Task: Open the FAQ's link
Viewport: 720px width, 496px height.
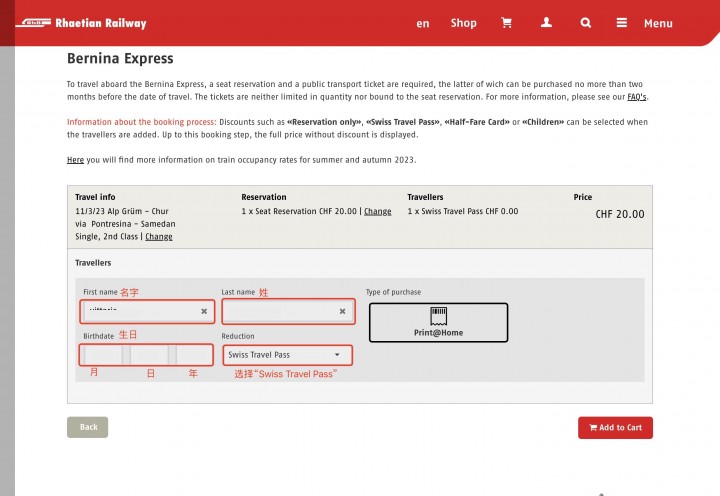Action: (x=636, y=97)
